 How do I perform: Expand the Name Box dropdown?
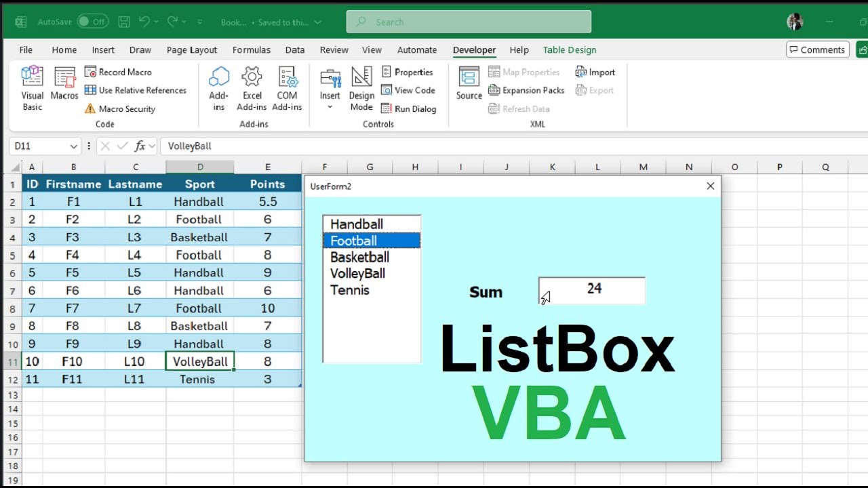(73, 146)
